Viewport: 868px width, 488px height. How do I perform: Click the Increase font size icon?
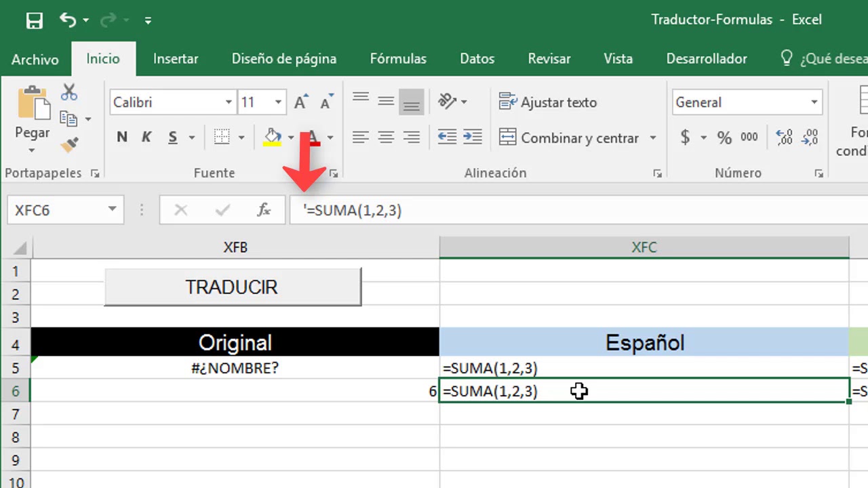(x=301, y=102)
